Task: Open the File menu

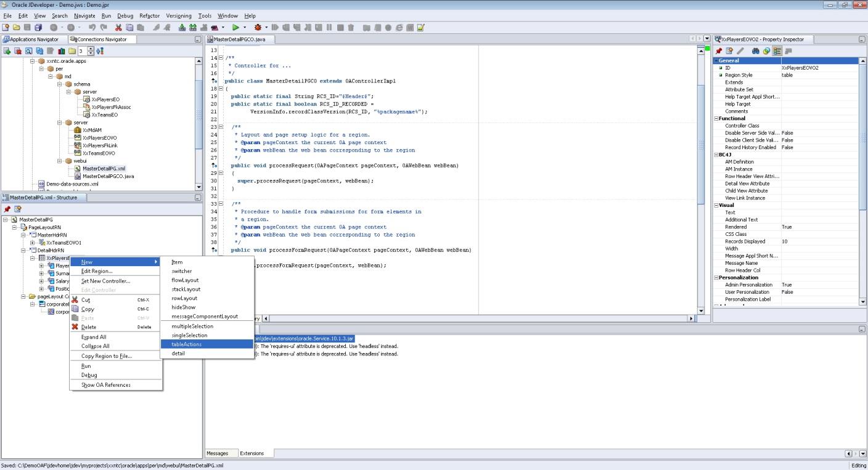Action: 7,15
